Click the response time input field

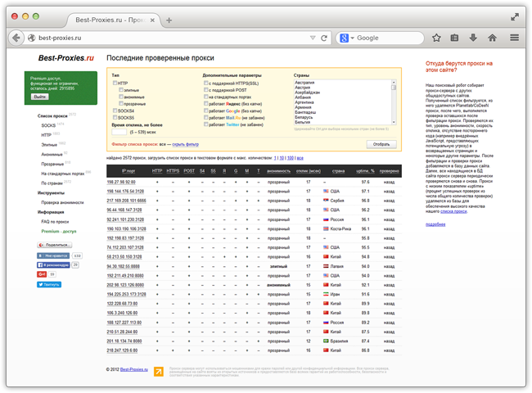(x=119, y=133)
